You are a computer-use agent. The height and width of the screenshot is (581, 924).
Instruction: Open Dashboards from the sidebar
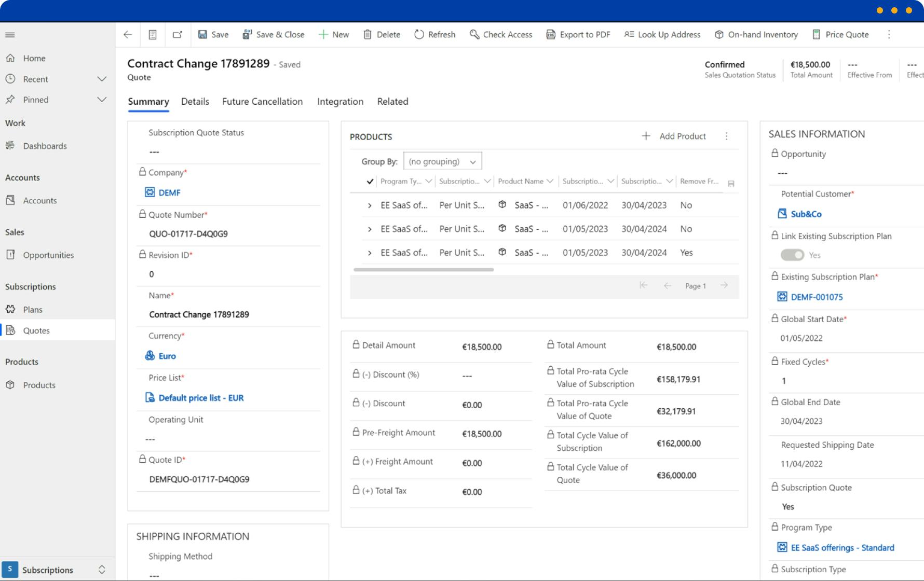pyautogui.click(x=45, y=146)
